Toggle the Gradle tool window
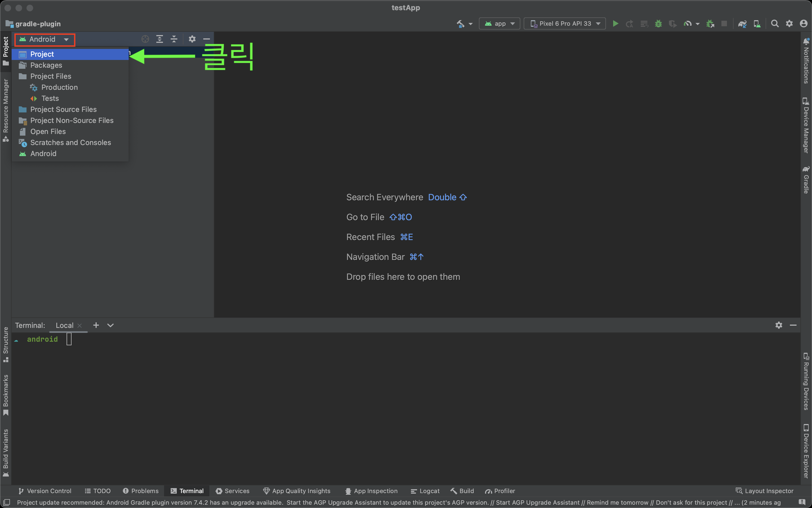This screenshot has height=508, width=812. [806, 180]
